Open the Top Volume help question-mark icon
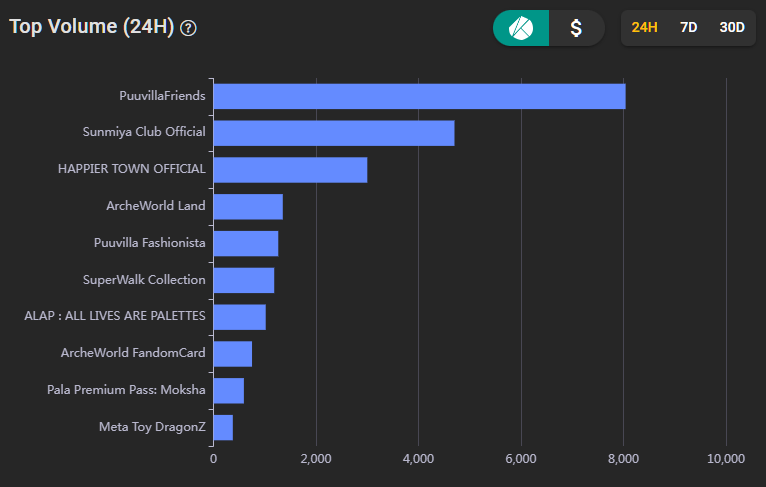The height and width of the screenshot is (487, 766). 188,28
